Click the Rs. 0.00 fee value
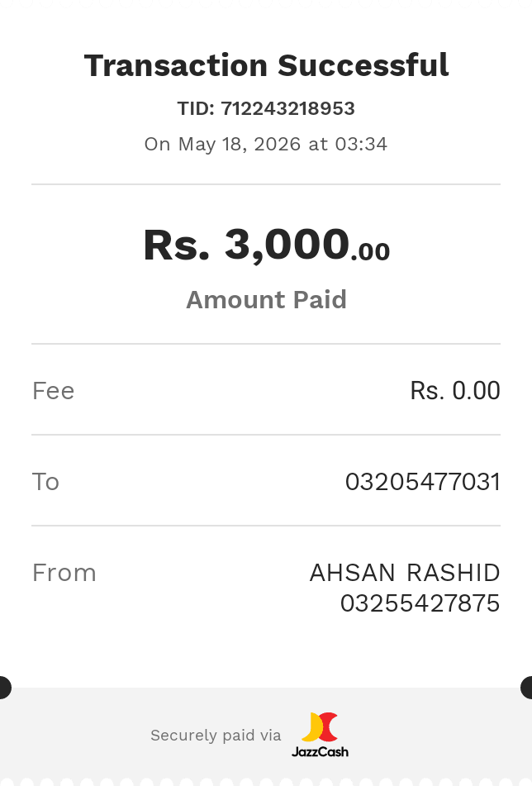The image size is (532, 786). (455, 390)
